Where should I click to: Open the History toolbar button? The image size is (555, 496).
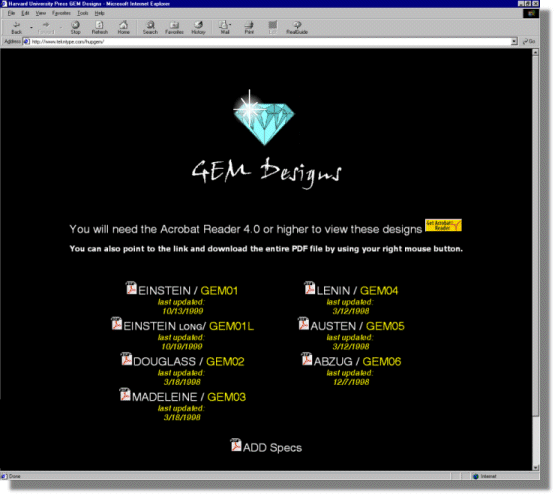pyautogui.click(x=198, y=27)
